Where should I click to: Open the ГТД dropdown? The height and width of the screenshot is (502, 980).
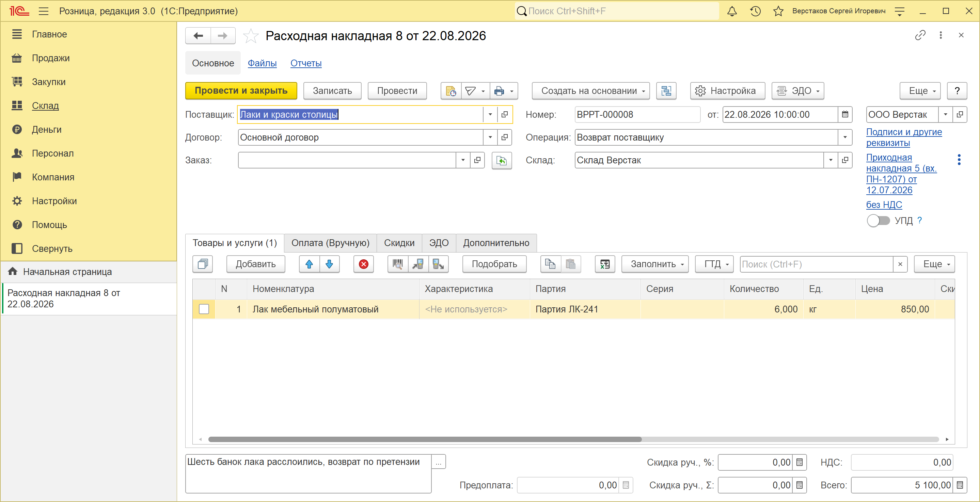pos(714,264)
